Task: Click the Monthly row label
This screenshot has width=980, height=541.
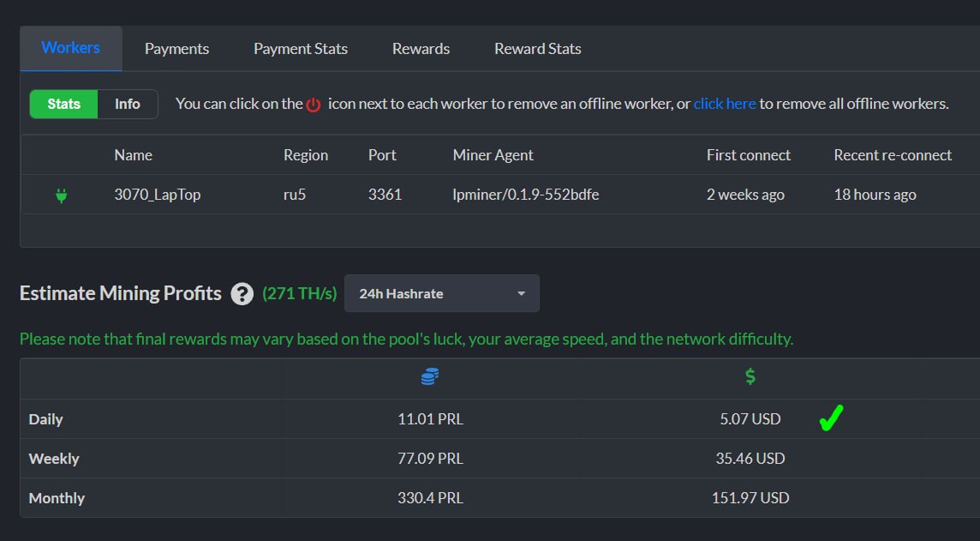Action: click(57, 498)
